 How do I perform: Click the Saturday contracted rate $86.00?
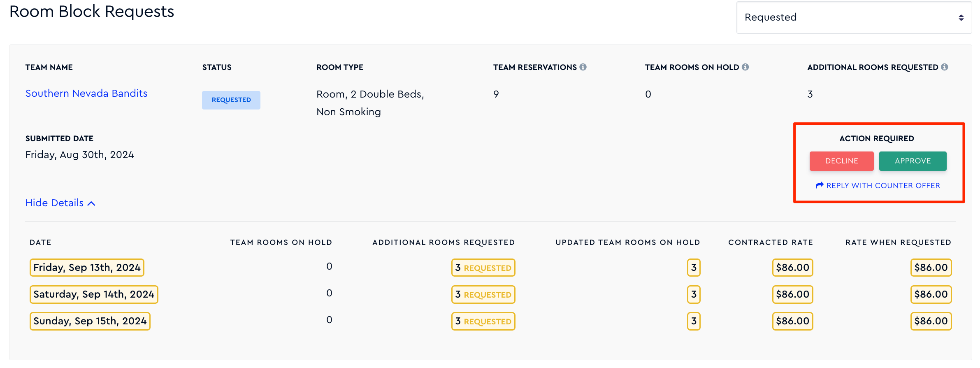793,294
